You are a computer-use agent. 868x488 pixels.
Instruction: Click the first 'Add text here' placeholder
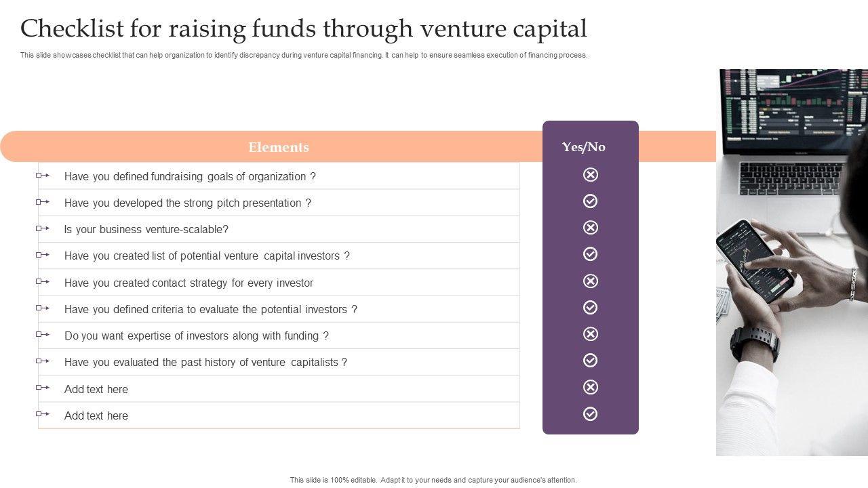96,389
